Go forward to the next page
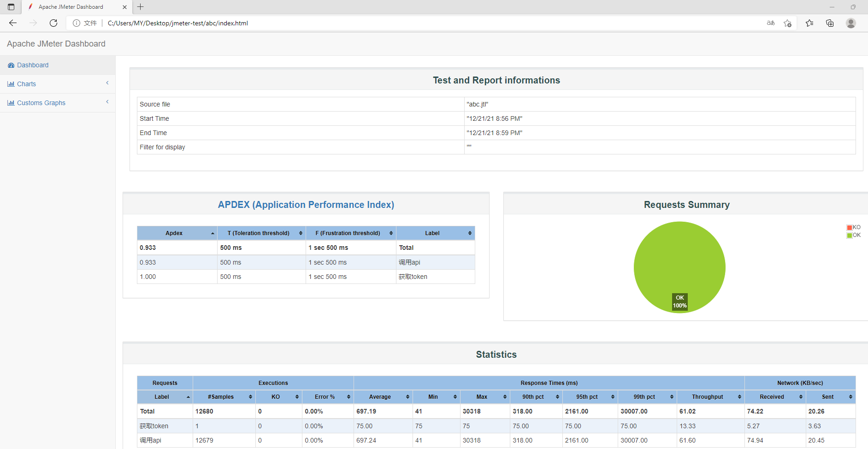Image resolution: width=868 pixels, height=449 pixels. (x=33, y=23)
